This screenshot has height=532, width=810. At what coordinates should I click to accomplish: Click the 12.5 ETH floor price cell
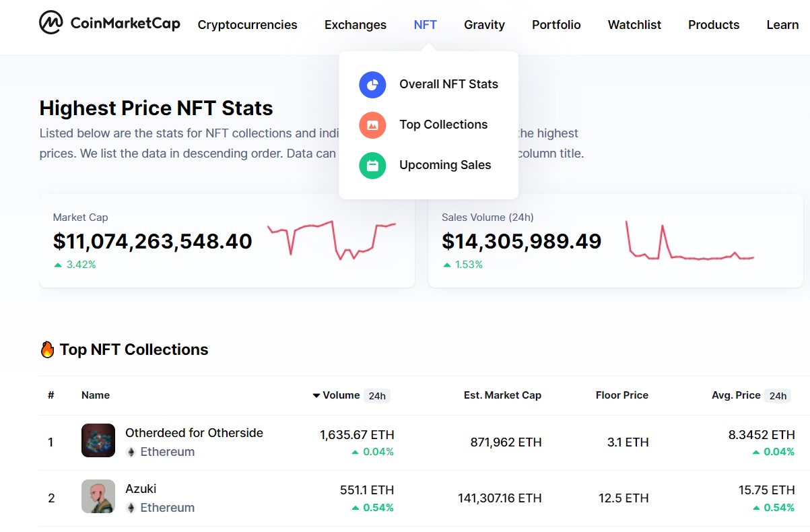(623, 498)
